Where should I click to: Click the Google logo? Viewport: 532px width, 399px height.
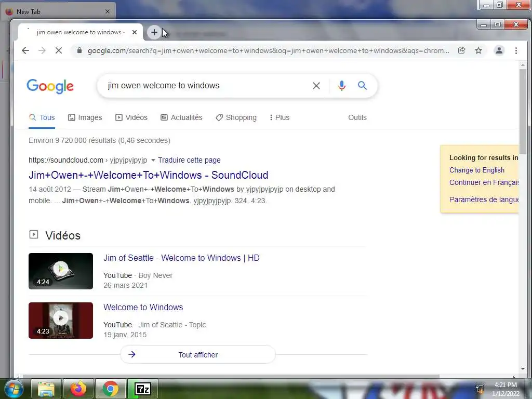50,86
